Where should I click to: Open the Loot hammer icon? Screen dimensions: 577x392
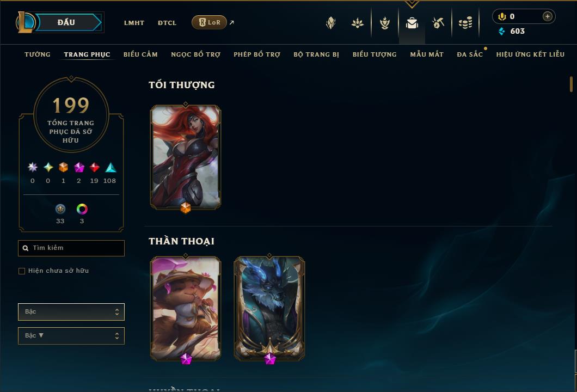pyautogui.click(x=438, y=23)
